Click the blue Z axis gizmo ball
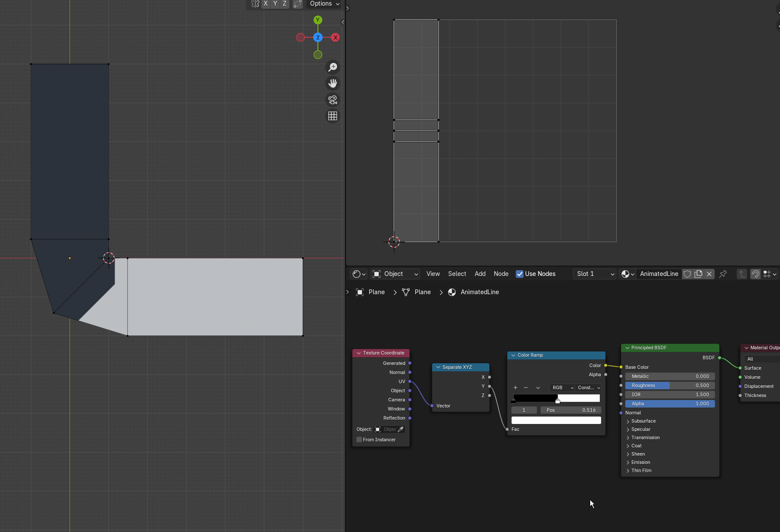Viewport: 780px width, 532px height. click(x=318, y=37)
